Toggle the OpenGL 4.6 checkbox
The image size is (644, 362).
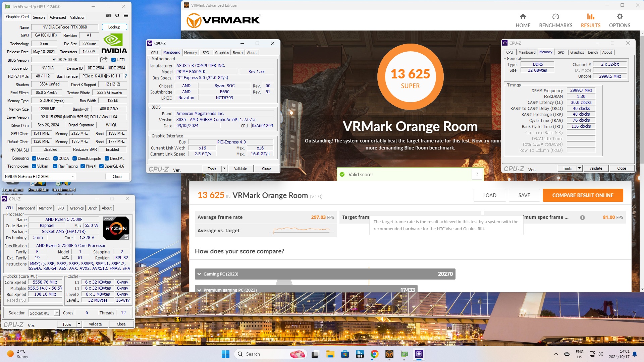pos(101,166)
